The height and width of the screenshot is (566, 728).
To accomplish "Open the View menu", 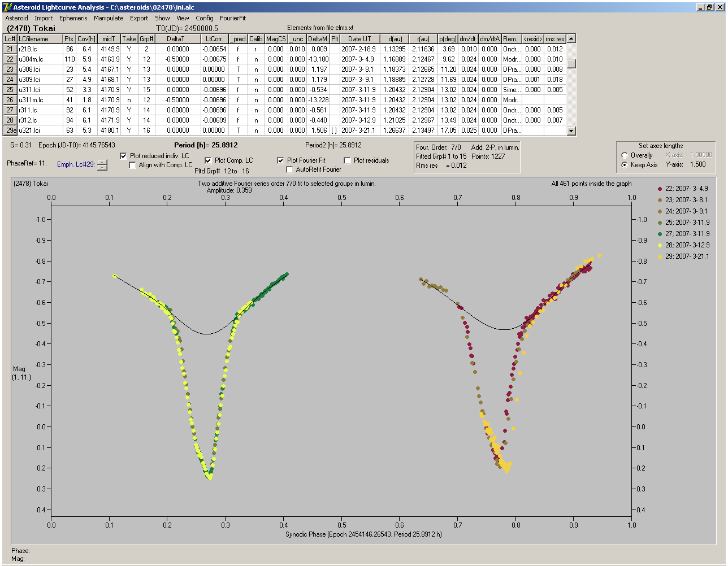I will pyautogui.click(x=183, y=18).
